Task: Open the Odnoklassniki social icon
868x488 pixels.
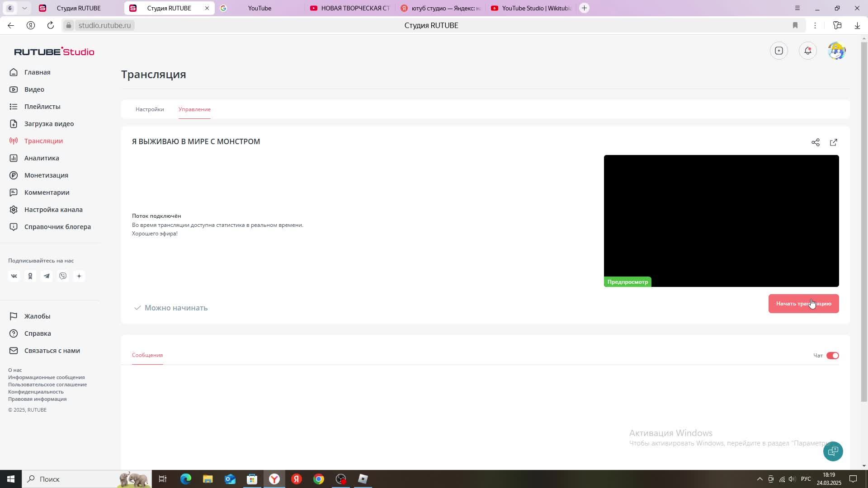Action: 30,276
